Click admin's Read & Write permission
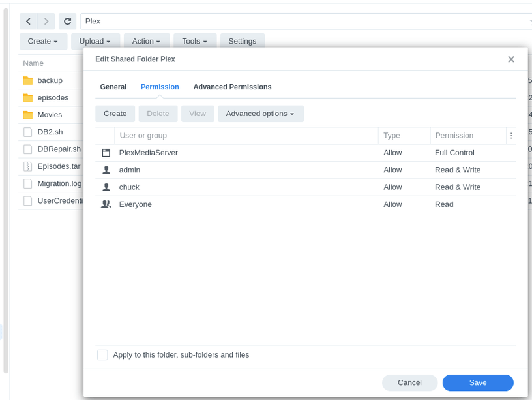The height and width of the screenshot is (400, 532). (458, 170)
